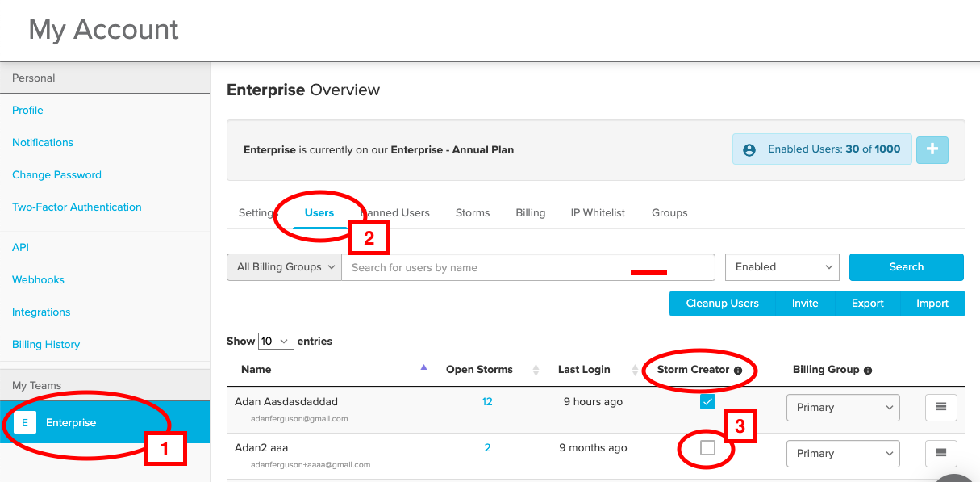Click the Billing Group info icon

tap(868, 371)
